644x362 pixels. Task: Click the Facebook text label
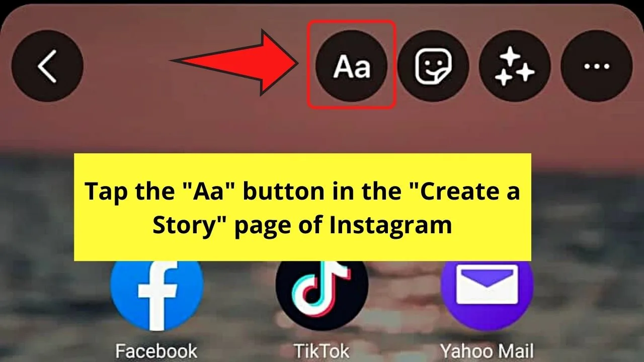click(156, 350)
